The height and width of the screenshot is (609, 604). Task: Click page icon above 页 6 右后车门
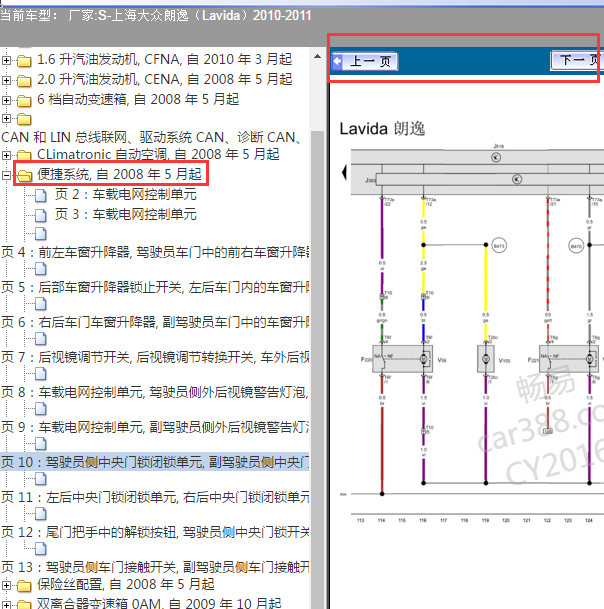click(x=40, y=304)
